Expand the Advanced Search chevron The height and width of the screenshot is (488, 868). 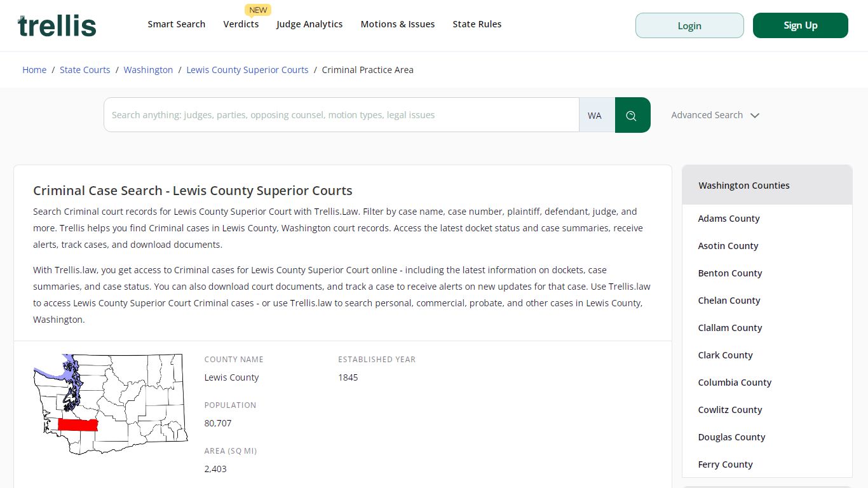755,116
